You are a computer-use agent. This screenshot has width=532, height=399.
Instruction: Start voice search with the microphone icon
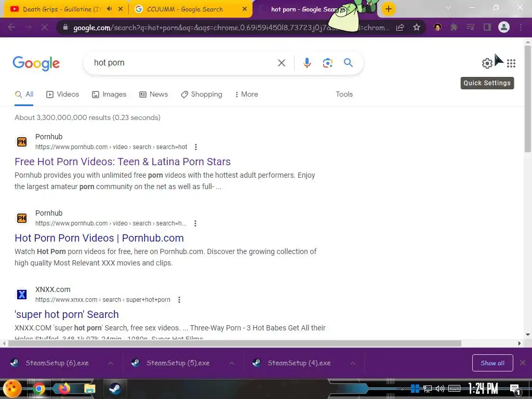click(x=307, y=63)
